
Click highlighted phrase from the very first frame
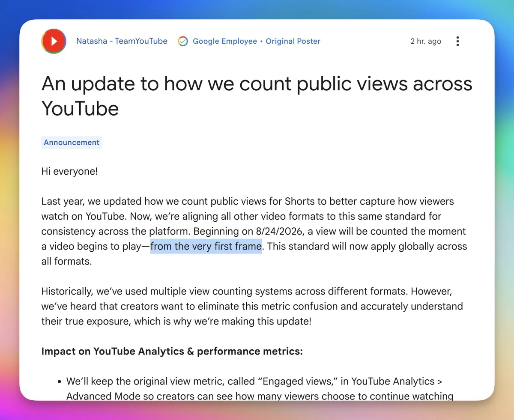206,246
